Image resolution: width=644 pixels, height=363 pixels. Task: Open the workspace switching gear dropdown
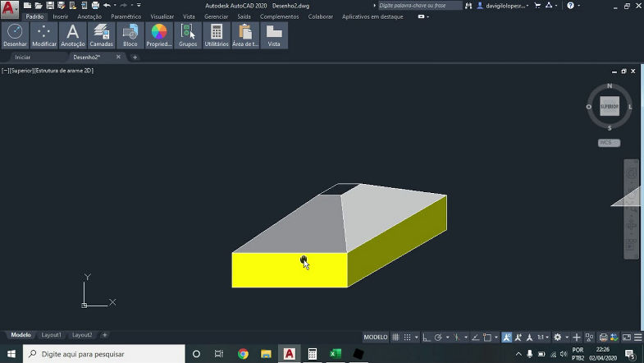click(x=560, y=337)
